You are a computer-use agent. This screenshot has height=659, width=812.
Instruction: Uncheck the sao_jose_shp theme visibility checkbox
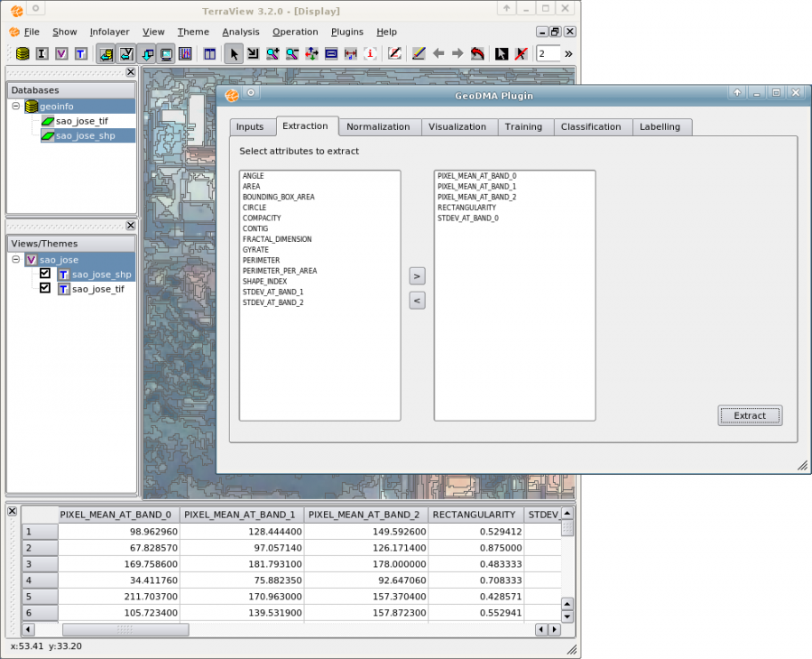point(45,274)
